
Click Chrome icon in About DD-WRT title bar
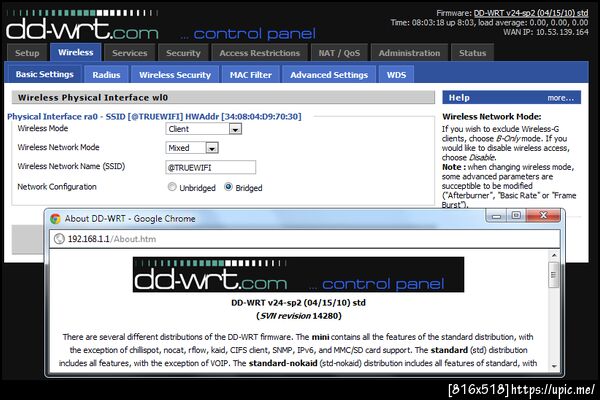coord(55,219)
